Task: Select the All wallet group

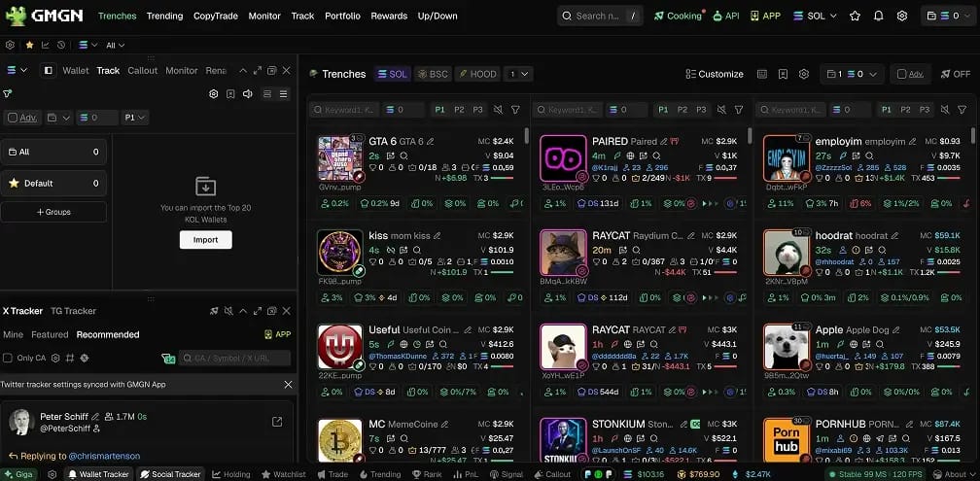Action: [53, 152]
